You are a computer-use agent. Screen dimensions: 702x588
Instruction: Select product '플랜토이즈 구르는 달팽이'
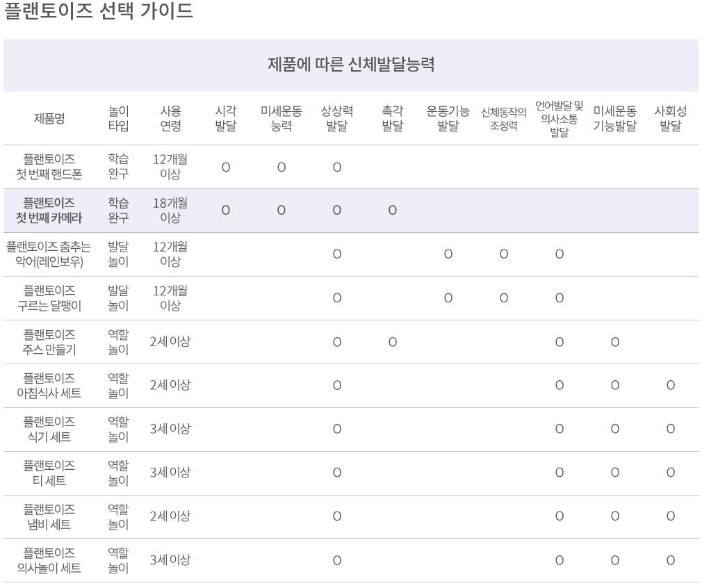49,297
